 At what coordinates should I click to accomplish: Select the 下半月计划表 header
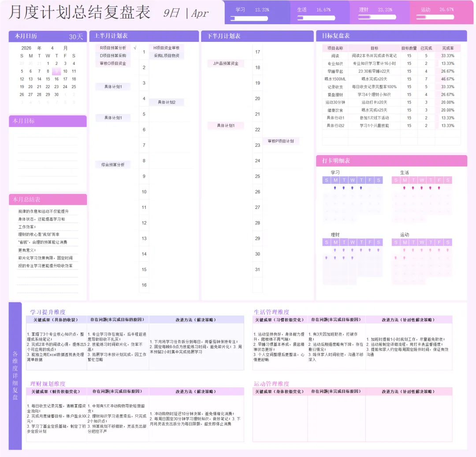point(257,36)
